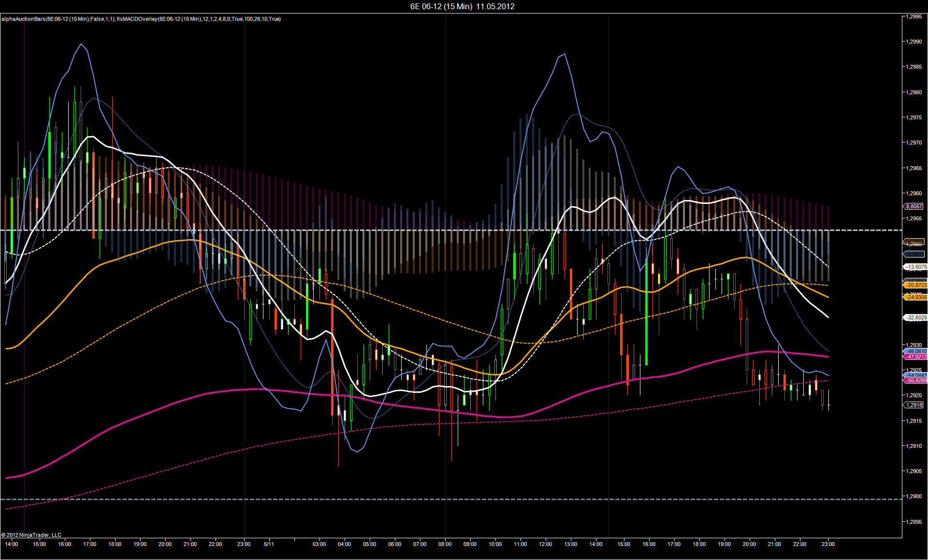The height and width of the screenshot is (560, 928).
Task: Click the 12:00 time axis label
Action: 545,544
